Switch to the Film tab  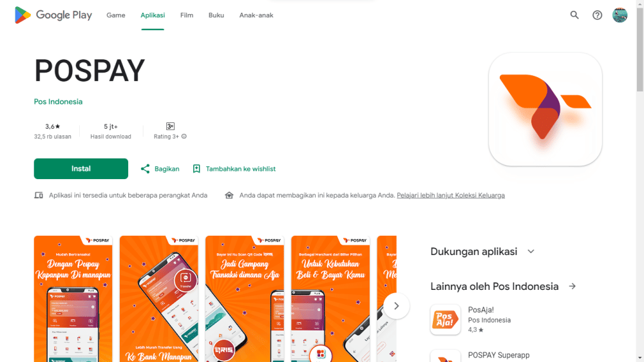187,15
